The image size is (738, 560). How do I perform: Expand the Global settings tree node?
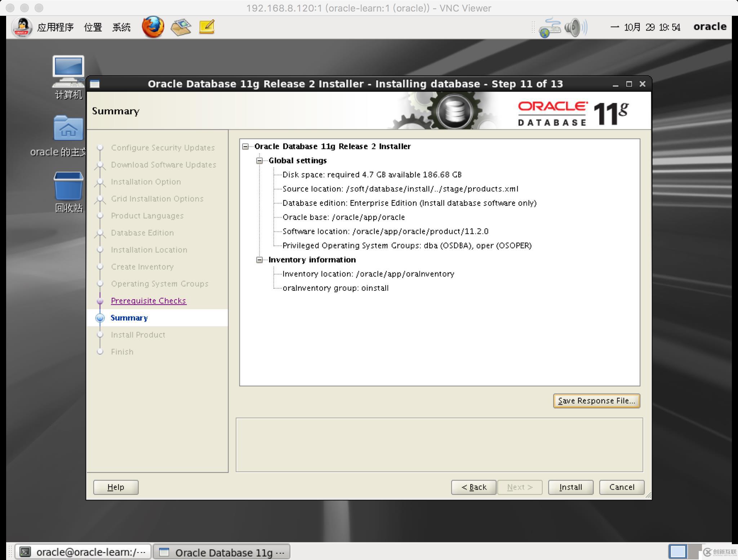pos(260,160)
